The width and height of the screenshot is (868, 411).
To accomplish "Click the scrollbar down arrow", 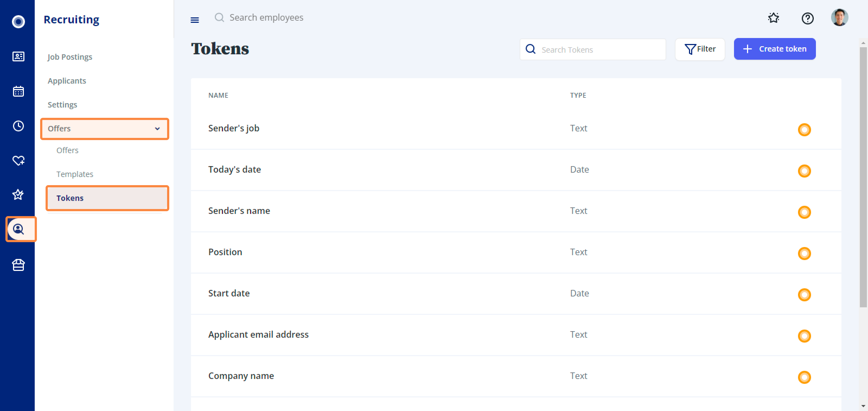I will point(863,406).
